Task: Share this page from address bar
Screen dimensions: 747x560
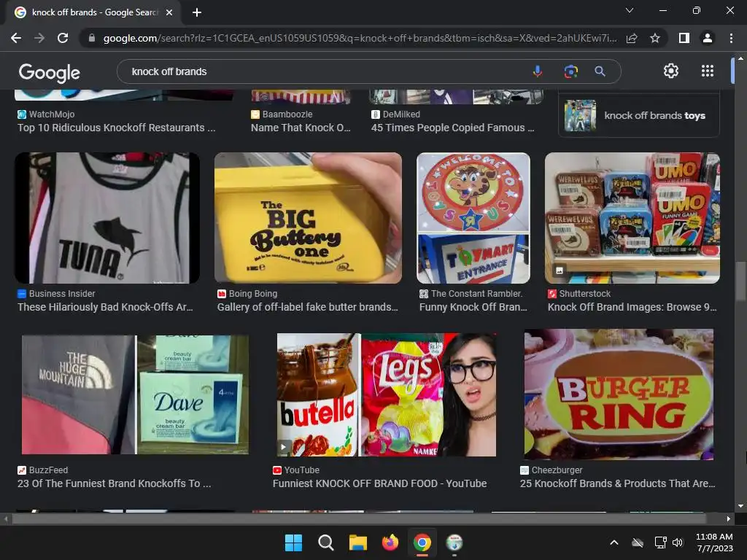Action: [x=632, y=38]
